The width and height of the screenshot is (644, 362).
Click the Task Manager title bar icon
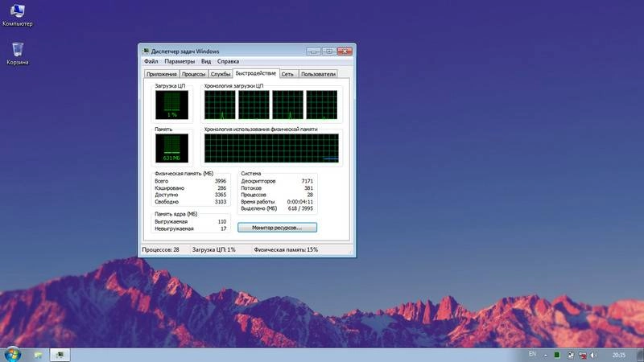coord(146,51)
